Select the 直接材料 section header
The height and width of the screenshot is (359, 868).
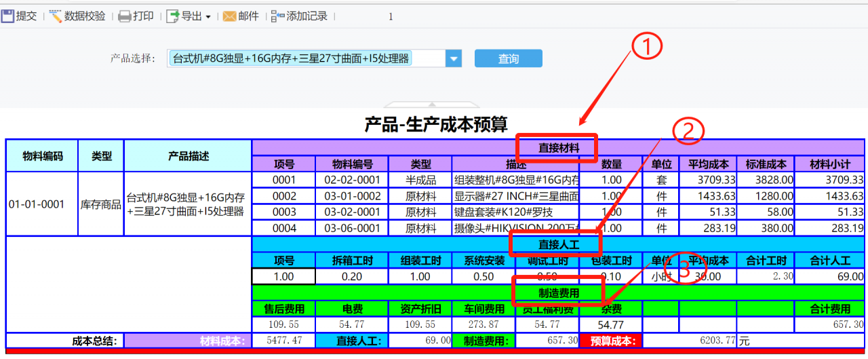pyautogui.click(x=558, y=147)
